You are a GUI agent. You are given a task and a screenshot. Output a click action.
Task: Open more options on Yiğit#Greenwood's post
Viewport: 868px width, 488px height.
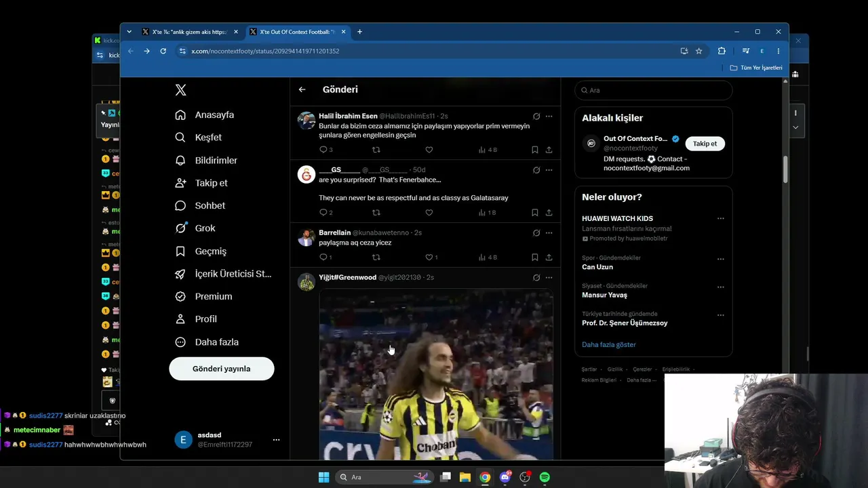(x=549, y=277)
